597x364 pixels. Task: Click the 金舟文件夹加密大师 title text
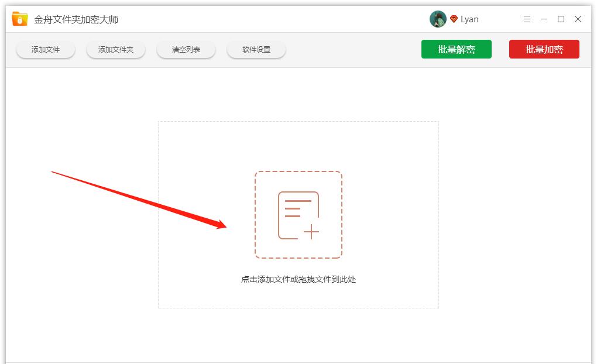click(x=75, y=18)
